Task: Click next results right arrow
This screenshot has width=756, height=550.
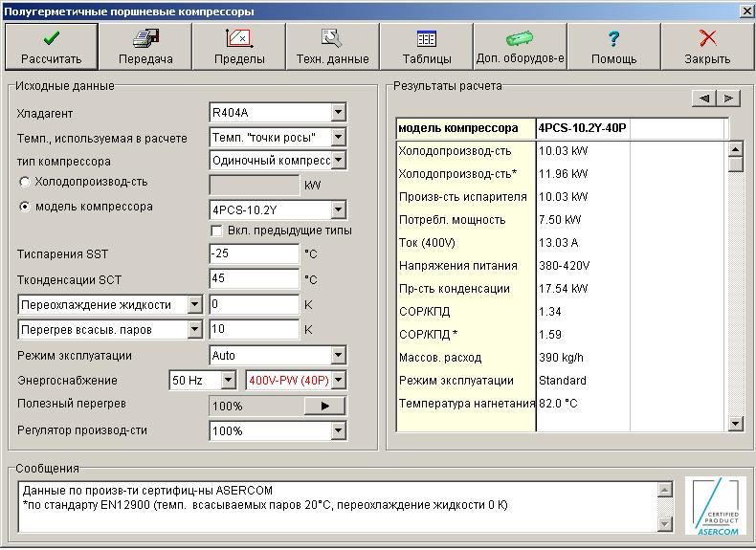Action: pyautogui.click(x=728, y=99)
